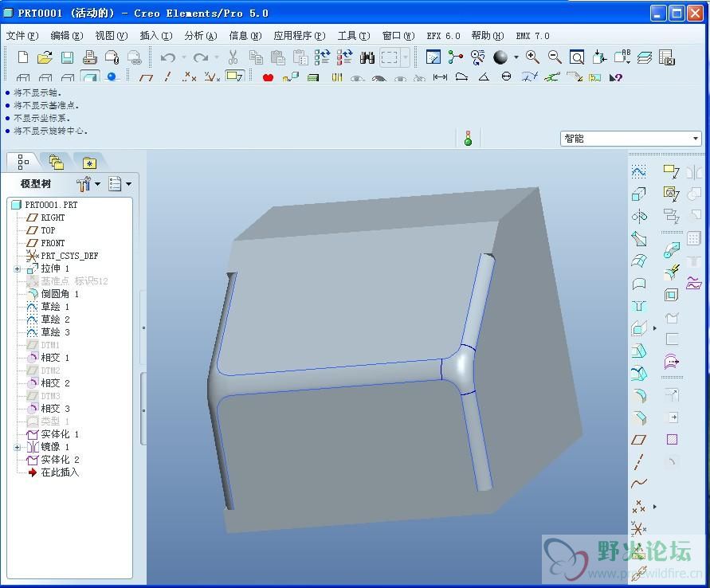
Task: Select the Variable Section Sweep tool
Action: click(x=639, y=239)
